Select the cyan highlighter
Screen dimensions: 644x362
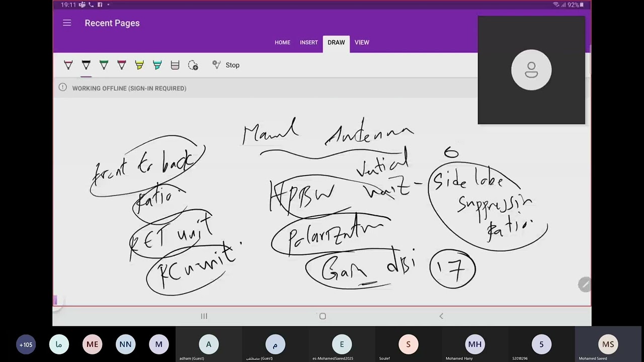tap(157, 65)
